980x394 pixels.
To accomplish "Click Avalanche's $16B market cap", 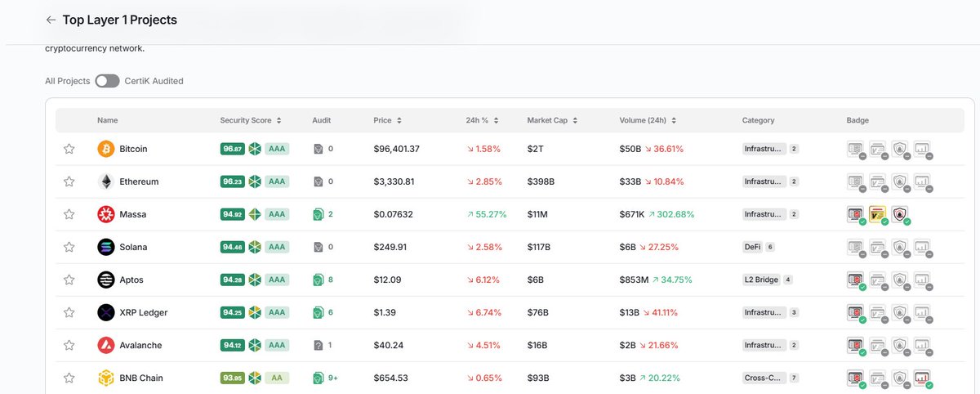I will (537, 345).
